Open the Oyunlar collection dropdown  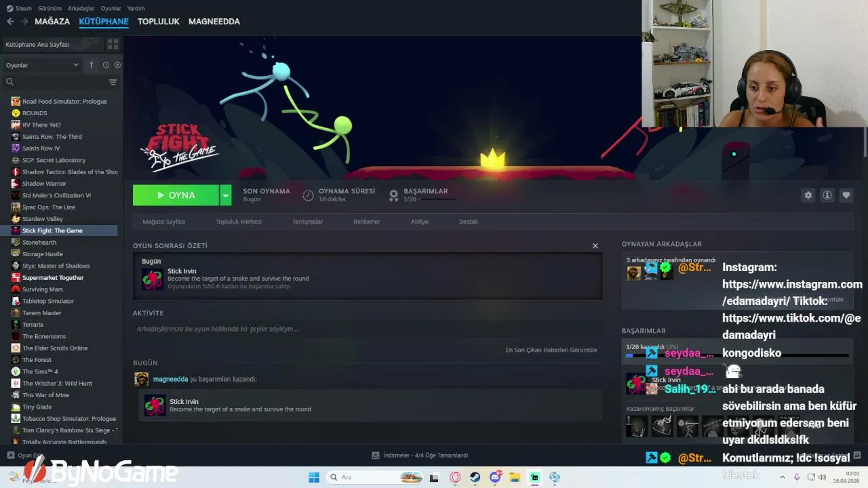(x=42, y=65)
